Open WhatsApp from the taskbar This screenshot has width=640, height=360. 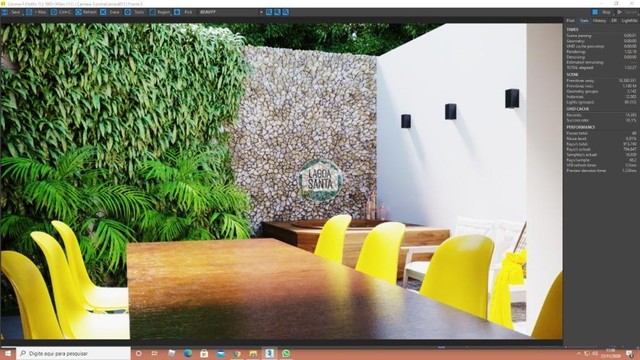(286, 353)
